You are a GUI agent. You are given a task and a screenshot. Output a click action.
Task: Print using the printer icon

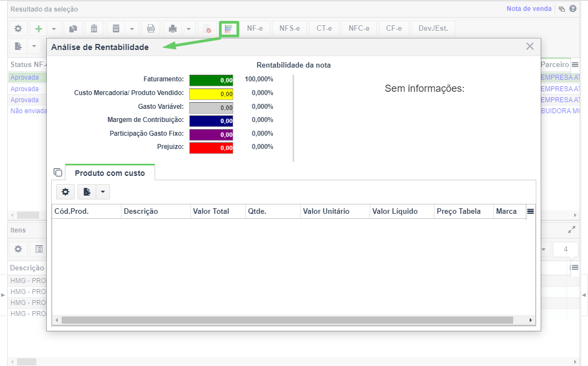coord(173,29)
